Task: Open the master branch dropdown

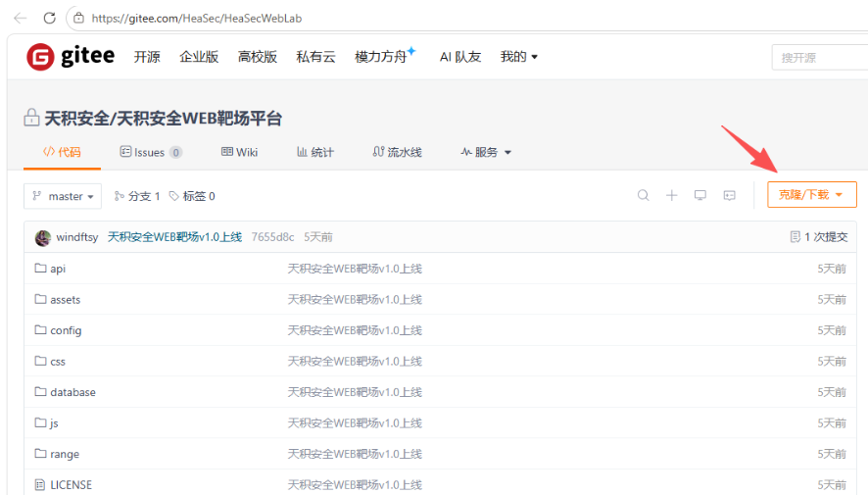Action: [x=63, y=196]
